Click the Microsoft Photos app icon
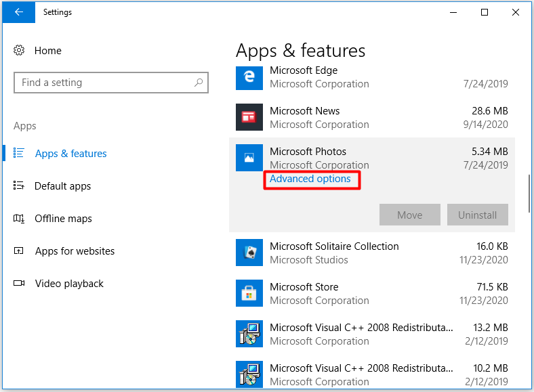Viewport: 534px width, 392px height. (x=249, y=158)
